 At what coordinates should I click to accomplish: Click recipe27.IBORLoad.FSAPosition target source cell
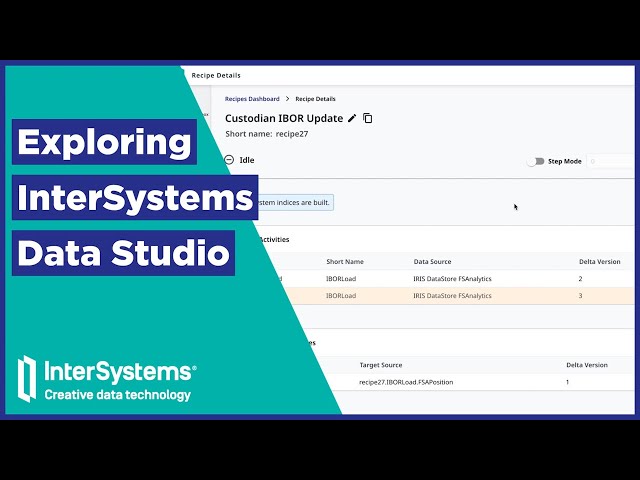pos(406,382)
